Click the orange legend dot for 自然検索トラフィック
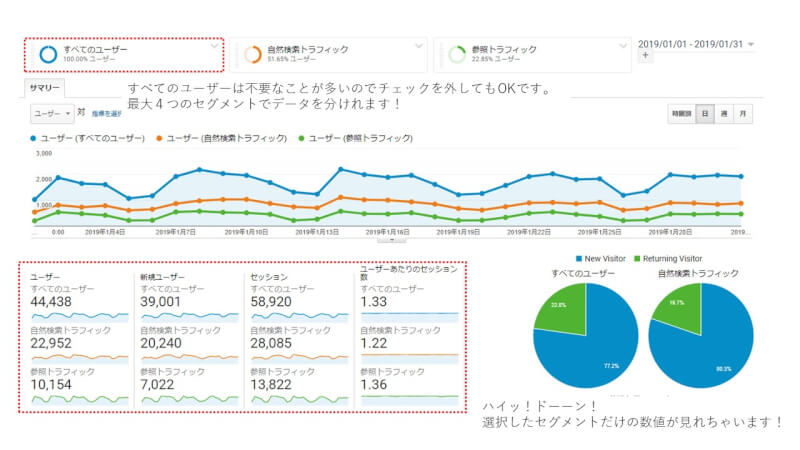 point(159,138)
